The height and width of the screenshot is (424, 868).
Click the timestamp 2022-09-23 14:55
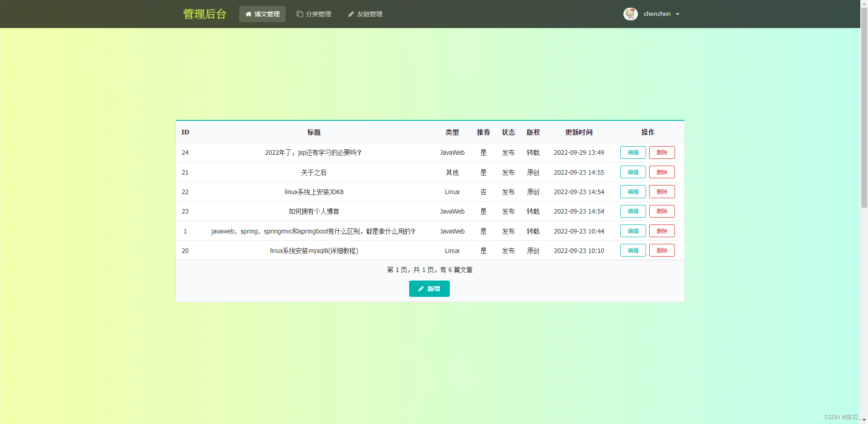(579, 172)
